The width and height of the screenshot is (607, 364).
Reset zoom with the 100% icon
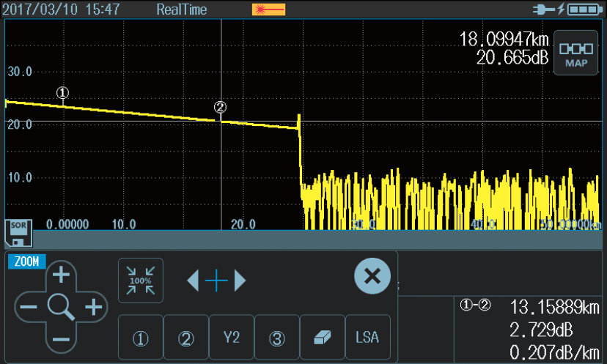tap(141, 281)
